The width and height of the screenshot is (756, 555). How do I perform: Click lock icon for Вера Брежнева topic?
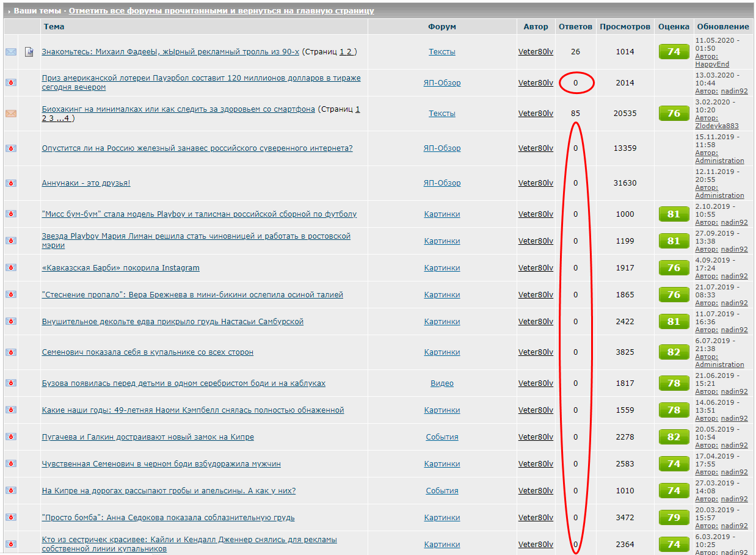[11, 294]
